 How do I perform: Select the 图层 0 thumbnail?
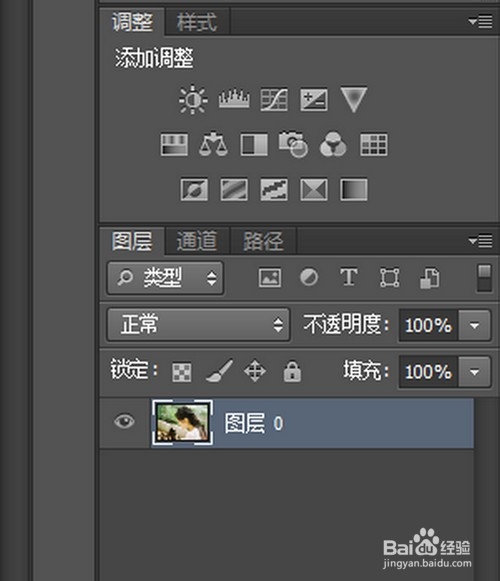pyautogui.click(x=182, y=422)
